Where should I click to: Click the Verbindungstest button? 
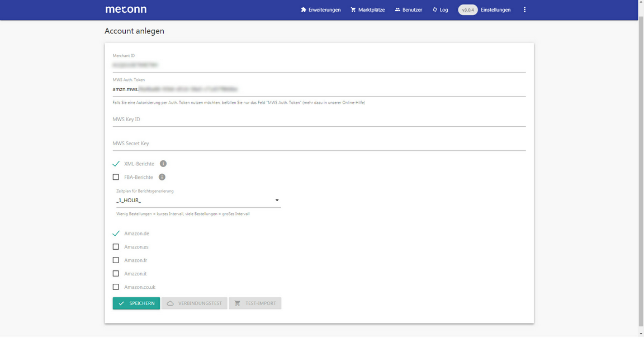pyautogui.click(x=195, y=303)
